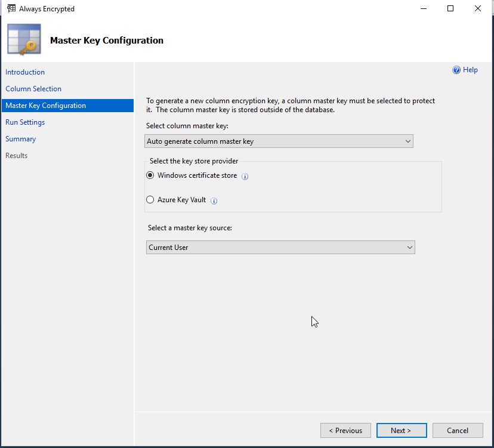The image size is (494, 448).
Task: Open the Current User master key source dropdown
Action: click(x=280, y=247)
